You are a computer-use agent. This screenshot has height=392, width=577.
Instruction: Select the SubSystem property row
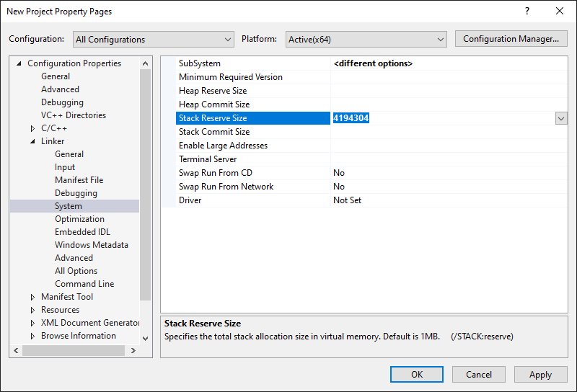pos(200,63)
